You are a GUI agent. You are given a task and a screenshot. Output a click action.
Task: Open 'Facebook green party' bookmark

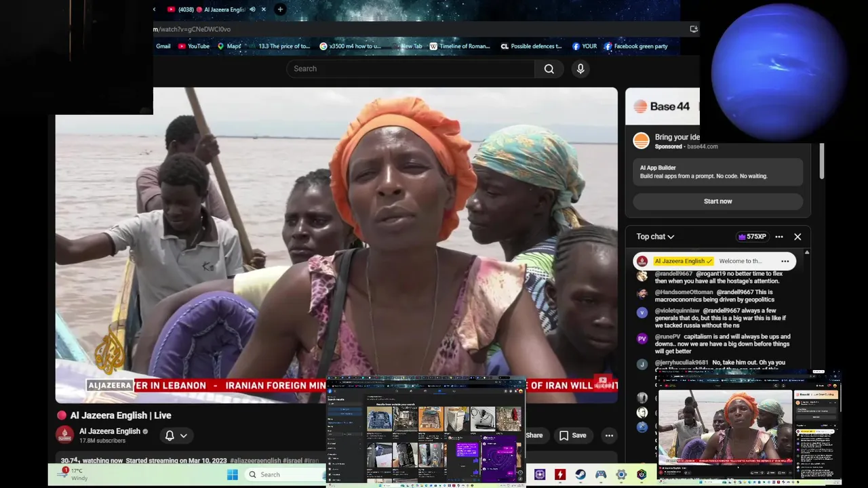[636, 46]
